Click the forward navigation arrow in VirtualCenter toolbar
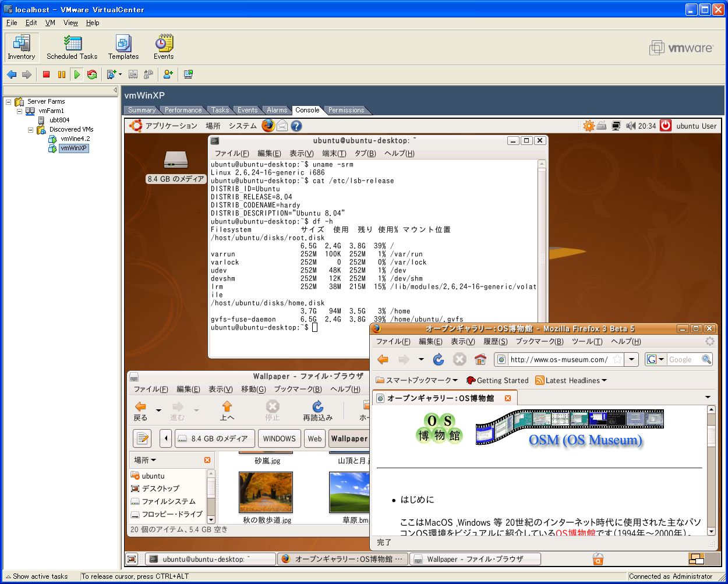Image resolution: width=728 pixels, height=584 pixels. 27,75
